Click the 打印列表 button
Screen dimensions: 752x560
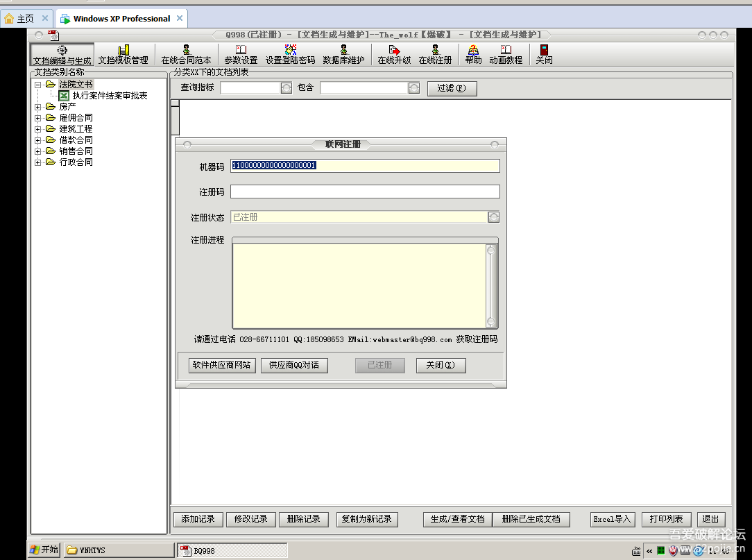pos(667,519)
